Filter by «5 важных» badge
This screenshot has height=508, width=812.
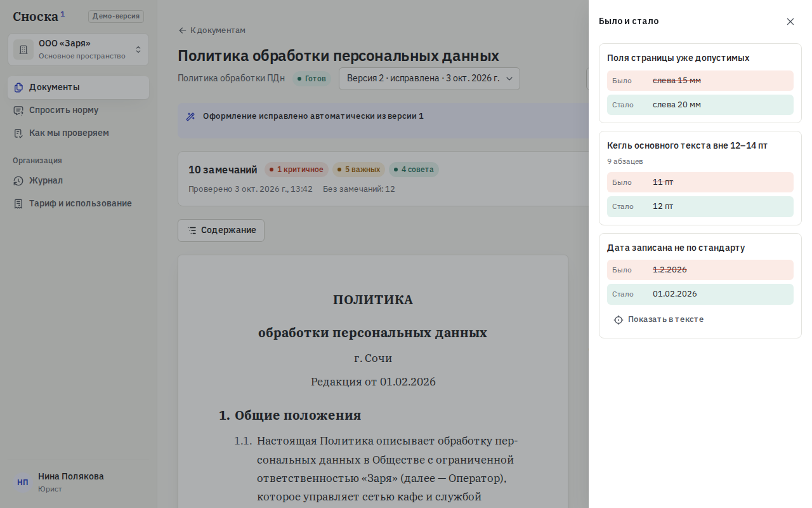pos(358,170)
